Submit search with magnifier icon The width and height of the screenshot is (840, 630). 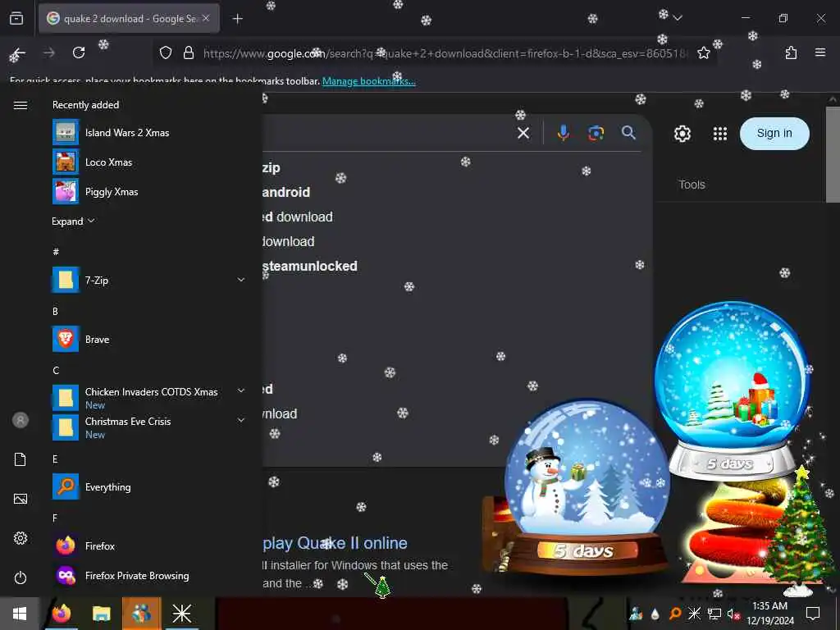[x=628, y=133]
